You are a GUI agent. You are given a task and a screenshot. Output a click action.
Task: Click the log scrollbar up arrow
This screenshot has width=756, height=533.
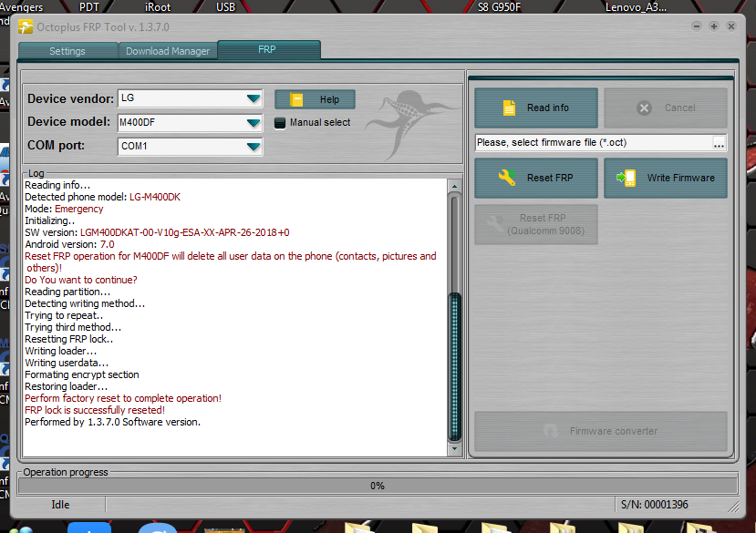coord(454,186)
